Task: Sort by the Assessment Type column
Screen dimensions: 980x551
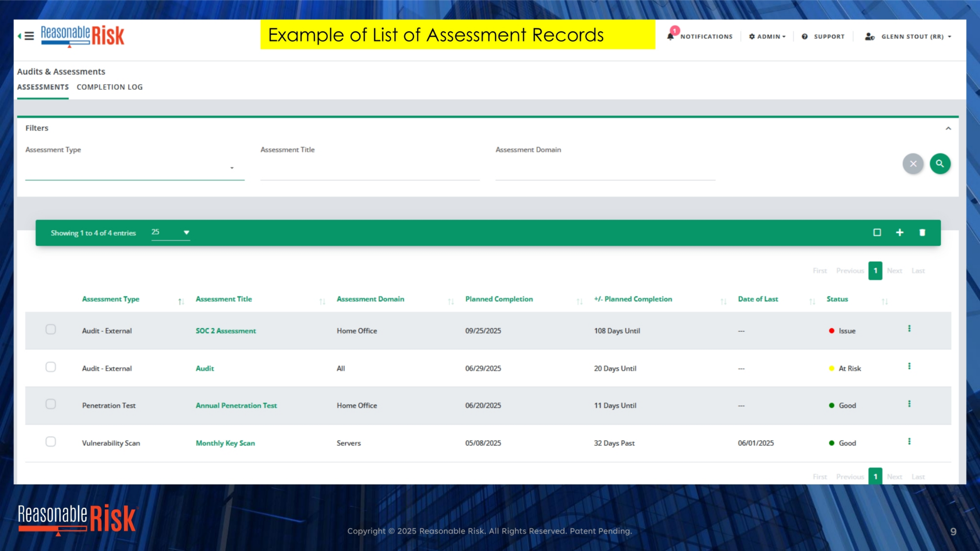Action: coord(111,299)
